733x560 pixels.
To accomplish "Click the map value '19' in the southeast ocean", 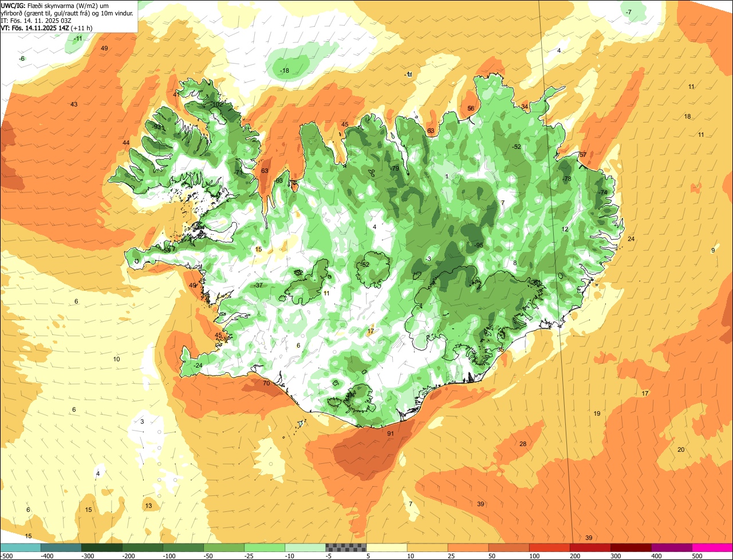I will 597,413.
